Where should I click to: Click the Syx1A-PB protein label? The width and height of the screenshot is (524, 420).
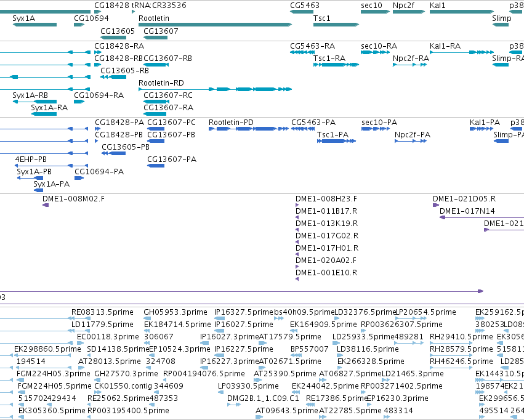pos(34,172)
